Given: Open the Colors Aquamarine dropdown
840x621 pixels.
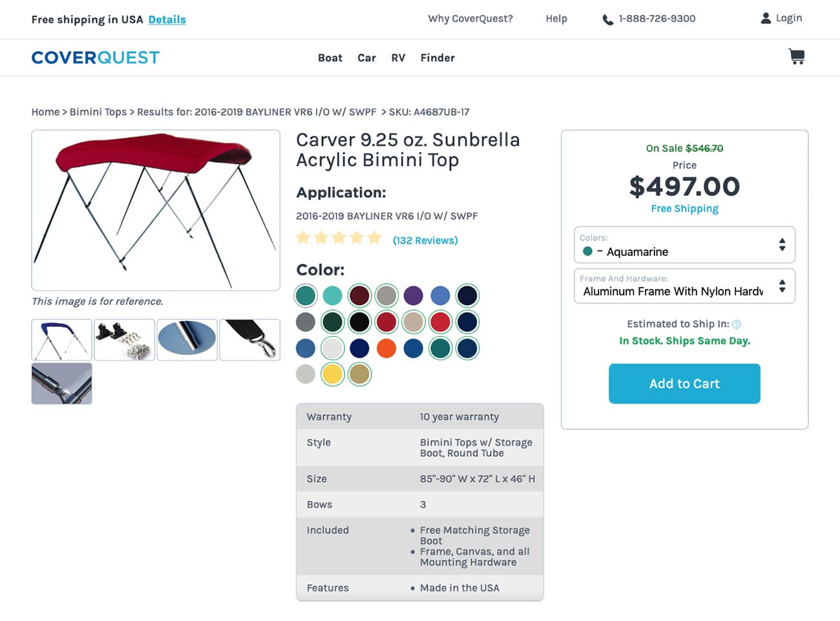Looking at the screenshot, I should 684,245.
